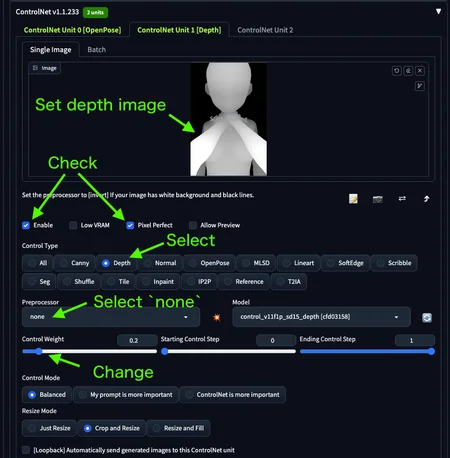Click the eraser icon above the image
Image resolution: width=450 pixels, height=458 pixels.
point(408,71)
